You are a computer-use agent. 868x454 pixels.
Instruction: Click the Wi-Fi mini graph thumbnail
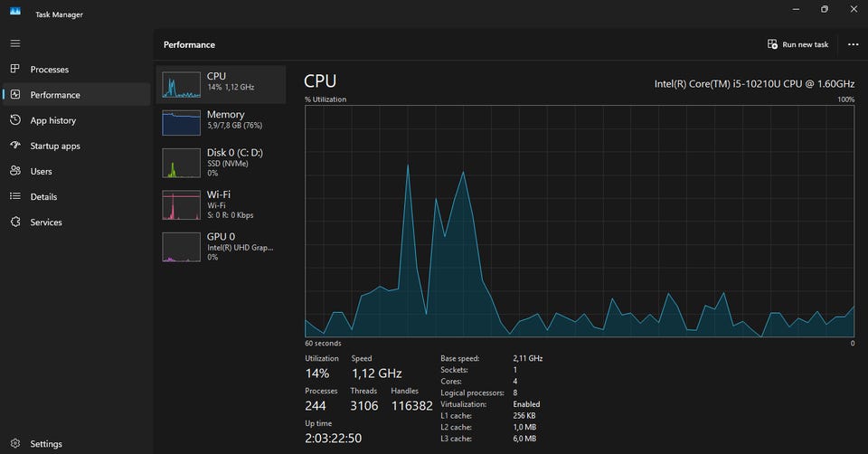pos(181,205)
